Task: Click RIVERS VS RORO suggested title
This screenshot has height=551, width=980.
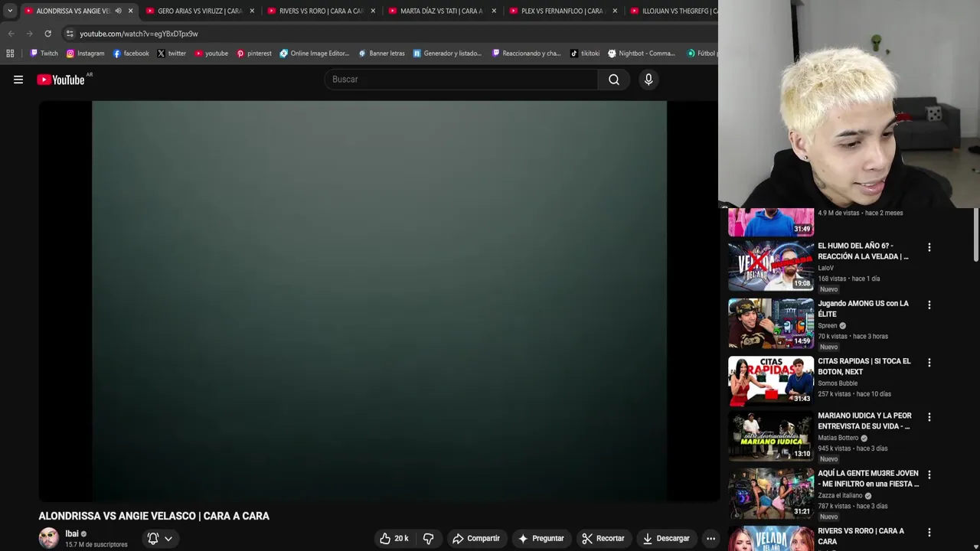Action: click(x=861, y=536)
